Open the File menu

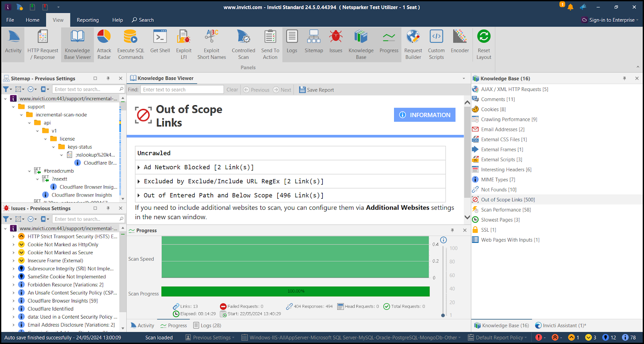tap(10, 20)
